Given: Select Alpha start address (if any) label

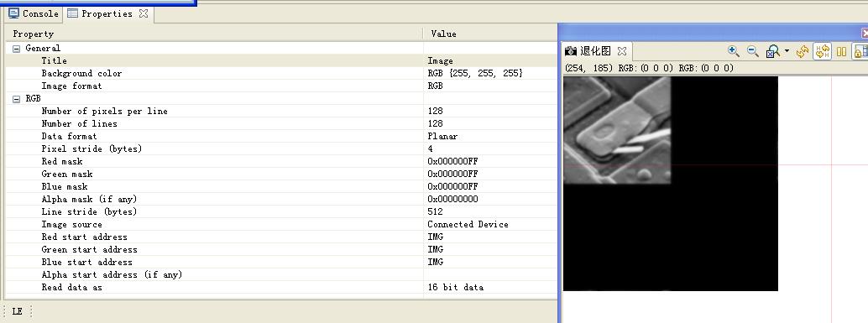Looking at the screenshot, I should coord(112,275).
